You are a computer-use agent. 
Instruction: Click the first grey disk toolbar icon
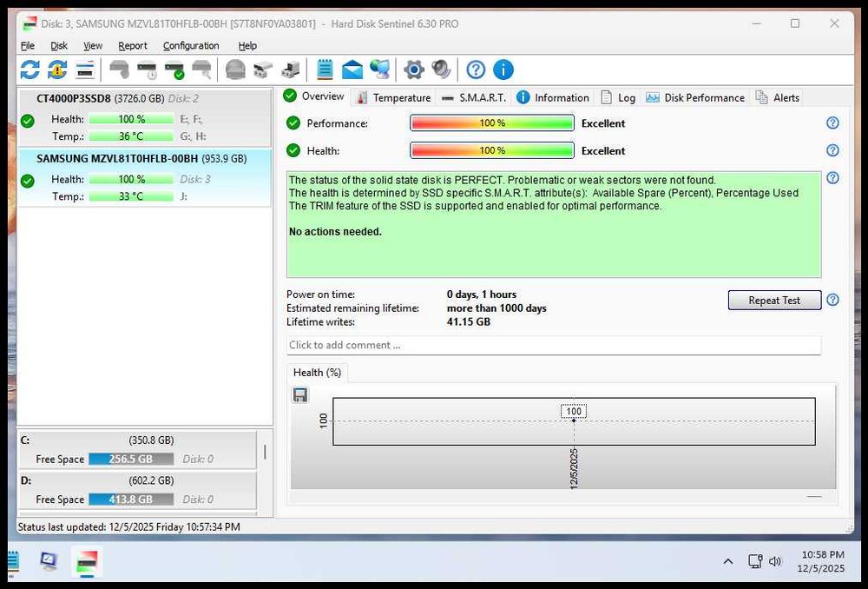point(119,69)
